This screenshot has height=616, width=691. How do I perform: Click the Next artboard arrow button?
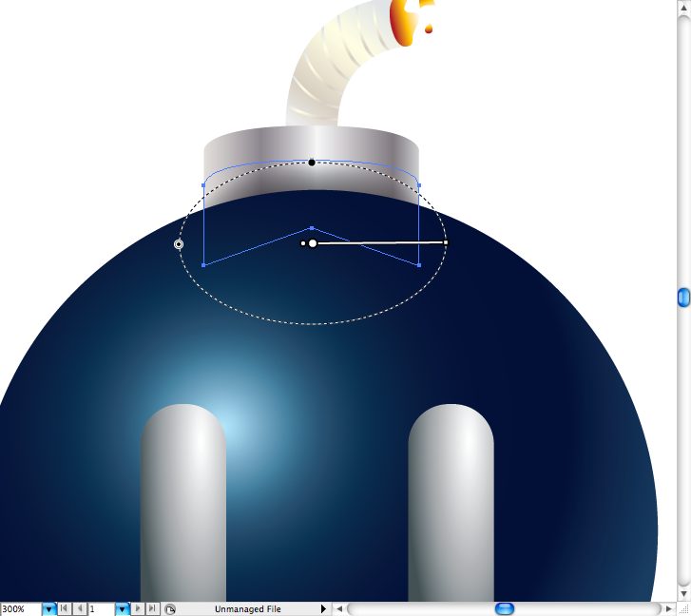pos(139,608)
